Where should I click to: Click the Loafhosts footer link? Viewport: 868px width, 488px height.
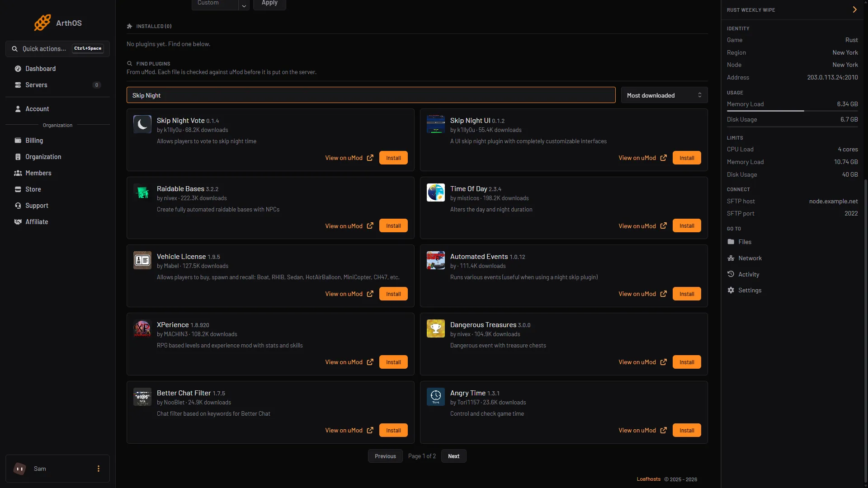click(x=648, y=479)
